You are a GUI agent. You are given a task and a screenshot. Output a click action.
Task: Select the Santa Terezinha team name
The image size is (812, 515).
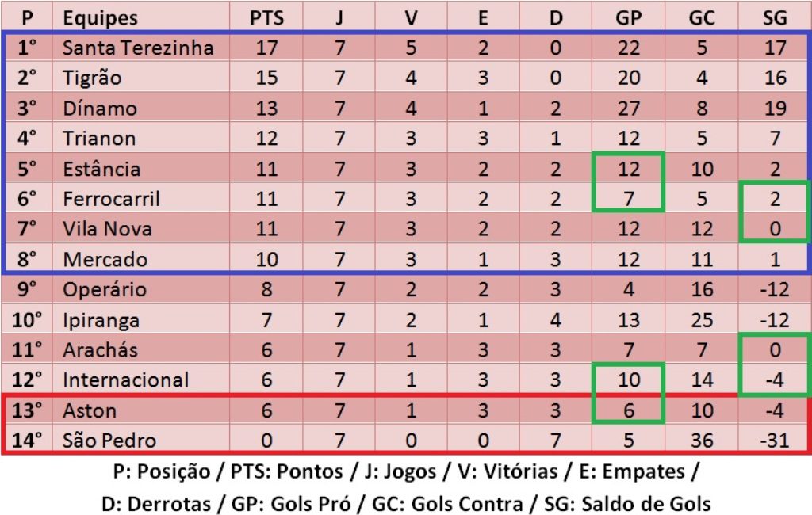(138, 48)
